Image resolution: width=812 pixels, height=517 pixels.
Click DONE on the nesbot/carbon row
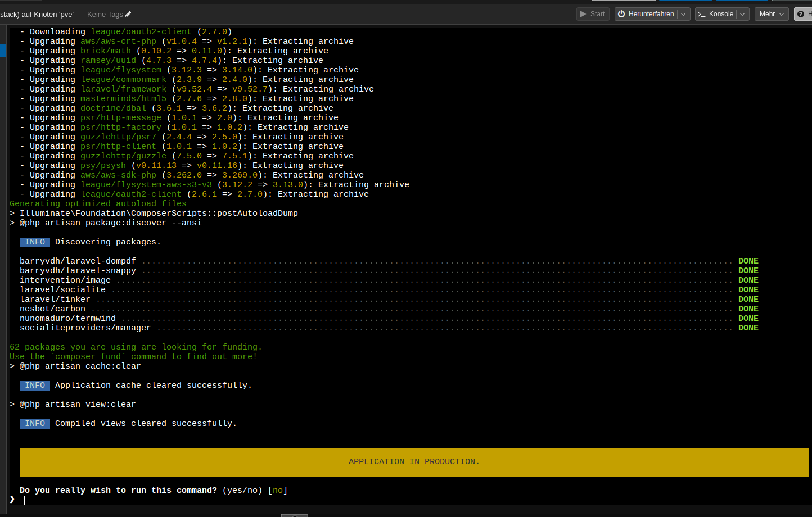pos(748,309)
